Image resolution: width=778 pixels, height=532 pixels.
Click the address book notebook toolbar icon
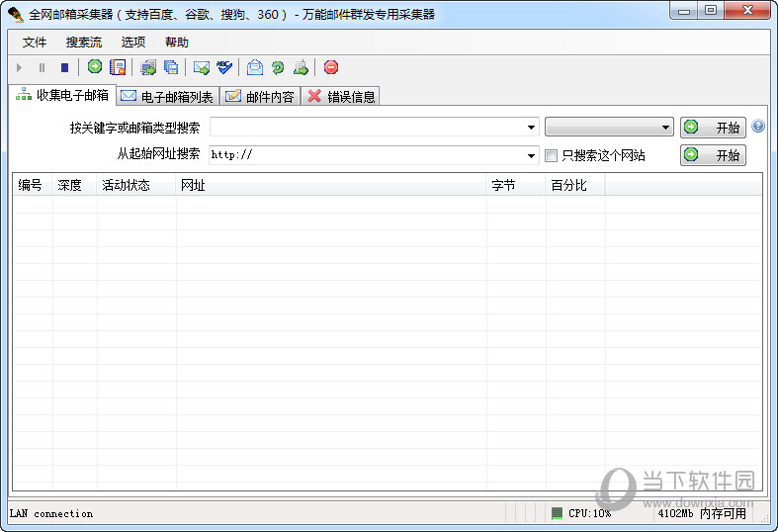(x=118, y=67)
